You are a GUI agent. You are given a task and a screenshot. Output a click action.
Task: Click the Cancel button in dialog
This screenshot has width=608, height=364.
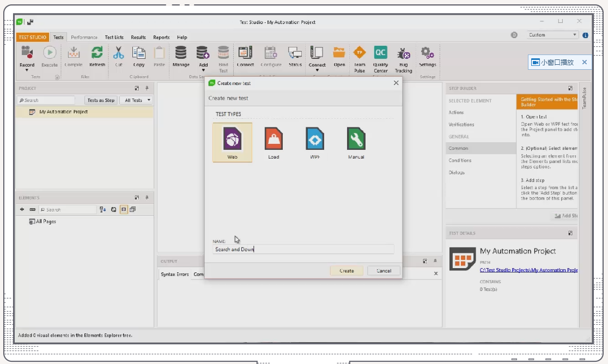tap(384, 271)
